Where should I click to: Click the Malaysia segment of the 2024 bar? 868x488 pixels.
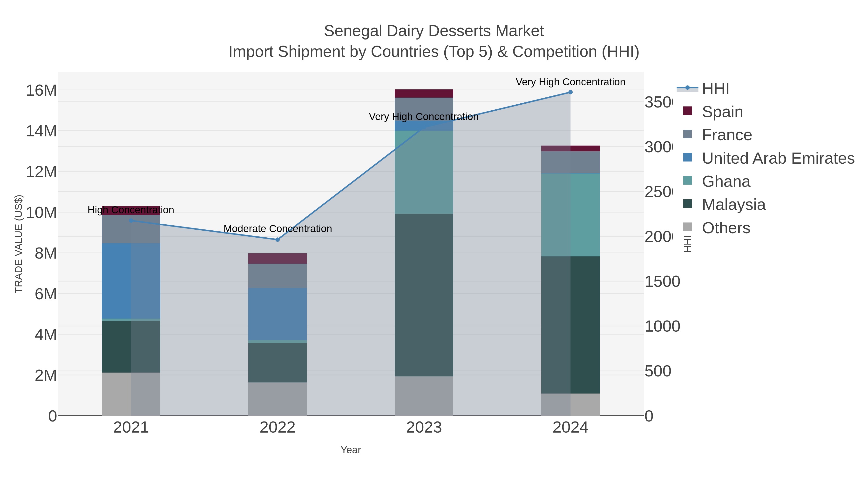point(570,325)
